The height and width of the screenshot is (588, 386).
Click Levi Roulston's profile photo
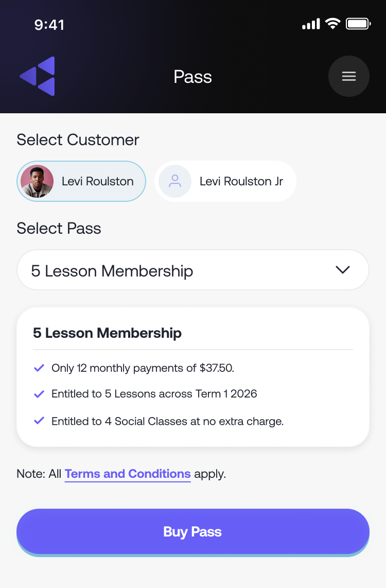pyautogui.click(x=37, y=181)
